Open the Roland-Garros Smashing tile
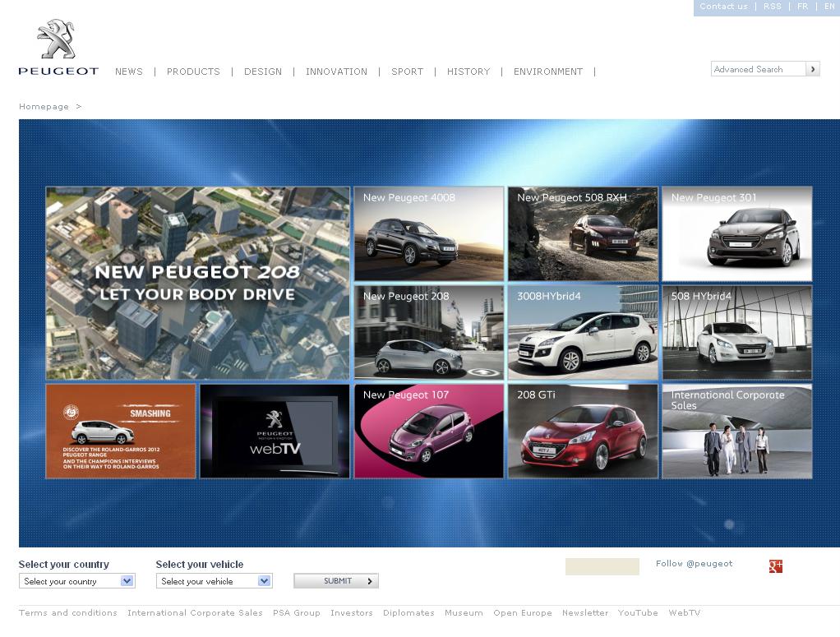 (121, 432)
